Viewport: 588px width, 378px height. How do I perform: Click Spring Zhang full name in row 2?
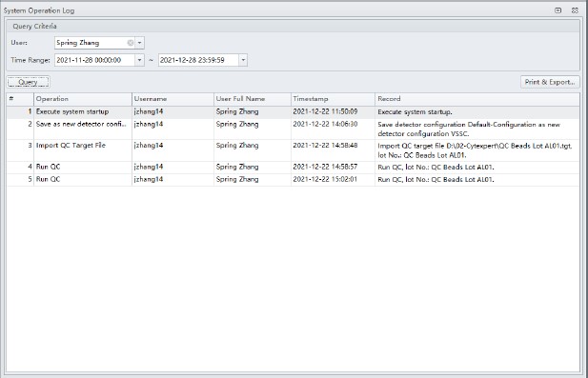point(237,124)
